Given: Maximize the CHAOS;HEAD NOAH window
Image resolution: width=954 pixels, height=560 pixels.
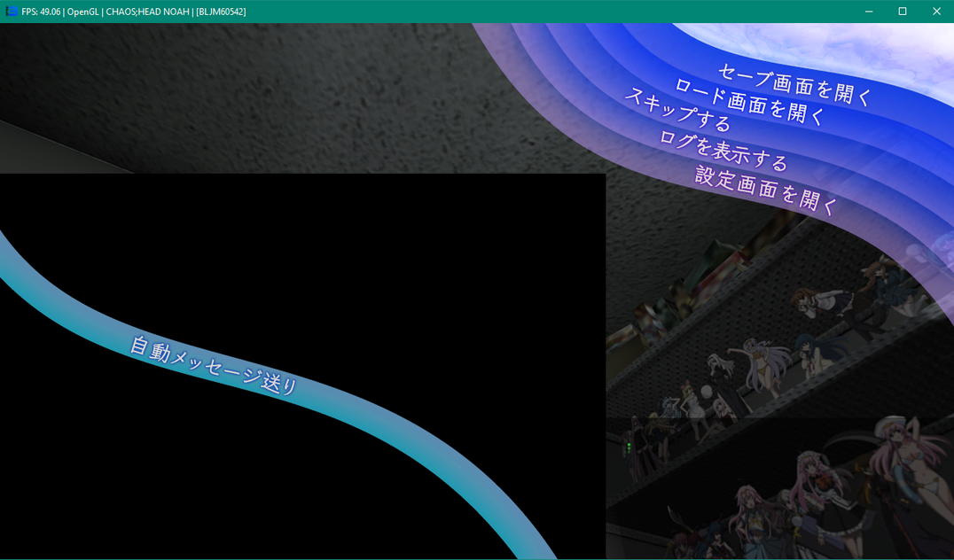Looking at the screenshot, I should 903,12.
